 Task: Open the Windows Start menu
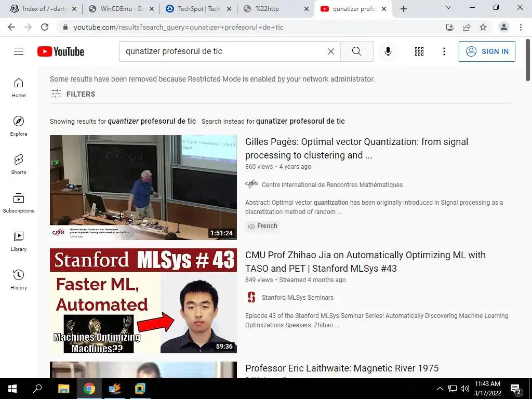[12, 389]
